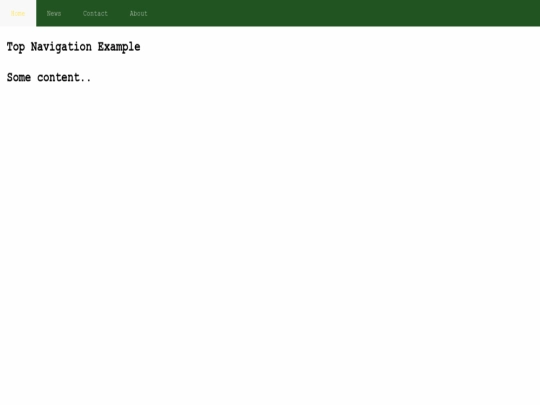Open the About navigation item
The width and height of the screenshot is (540, 405).
click(x=138, y=13)
